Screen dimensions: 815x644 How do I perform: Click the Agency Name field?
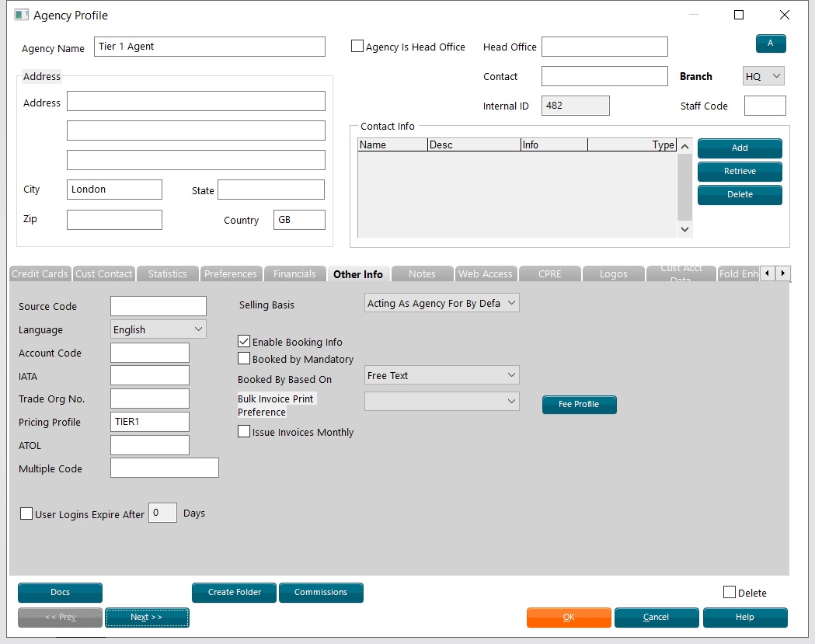(210, 47)
